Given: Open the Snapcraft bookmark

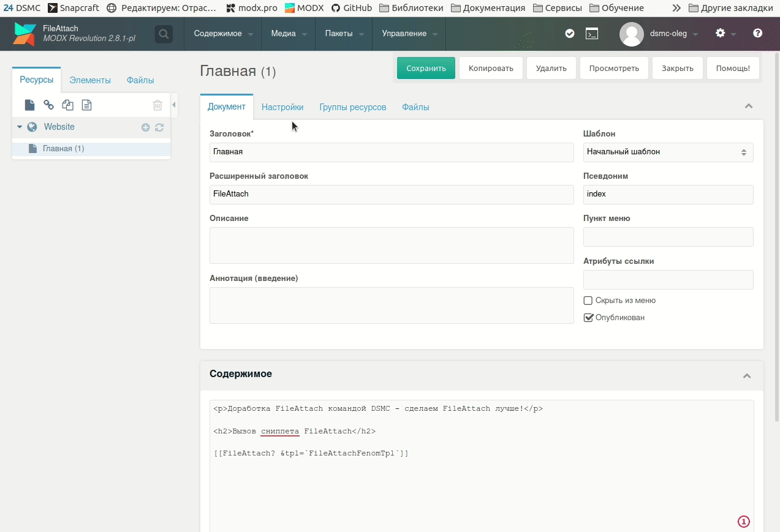Looking at the screenshot, I should (x=73, y=8).
